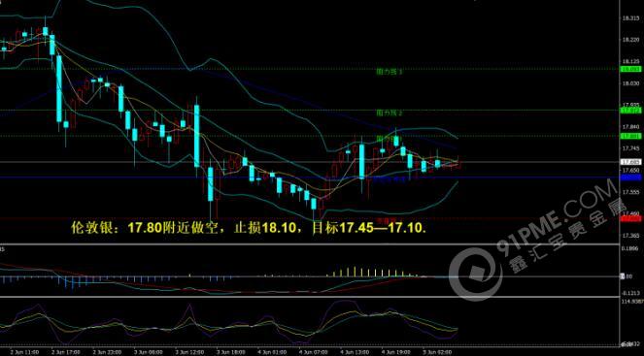Click the tall MACD histogram bars peak
The height and width of the screenshot is (356, 644).
point(355,271)
